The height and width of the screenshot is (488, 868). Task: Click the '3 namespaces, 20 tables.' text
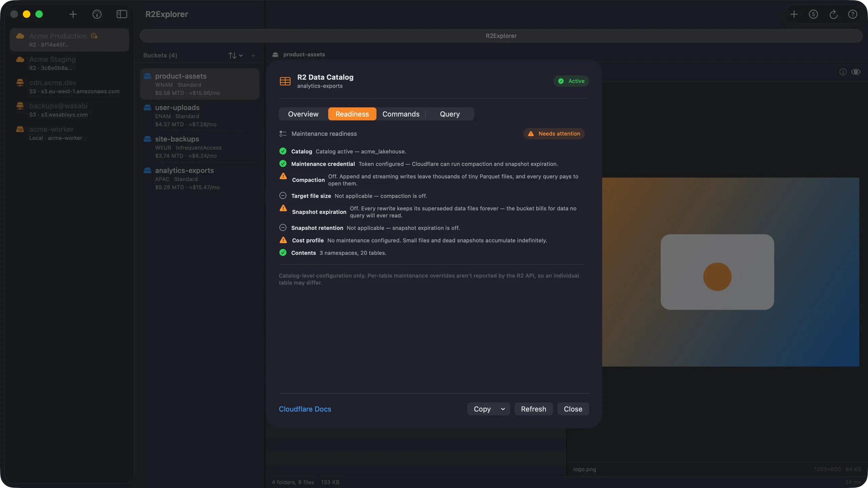353,253
